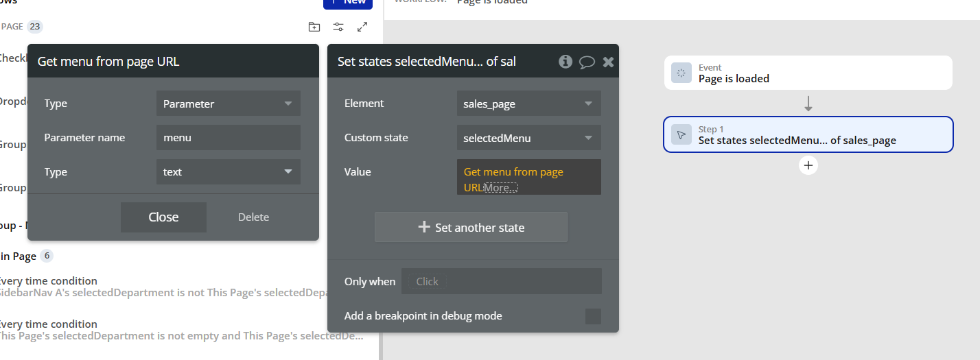Open the Parameter type dropdown
This screenshot has height=360, width=980.
229,104
